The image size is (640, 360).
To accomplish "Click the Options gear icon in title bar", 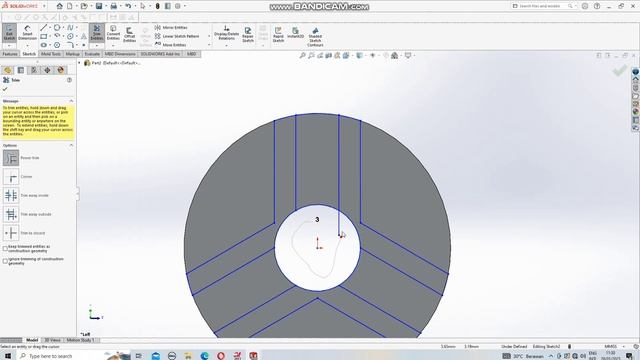I will point(178,6).
